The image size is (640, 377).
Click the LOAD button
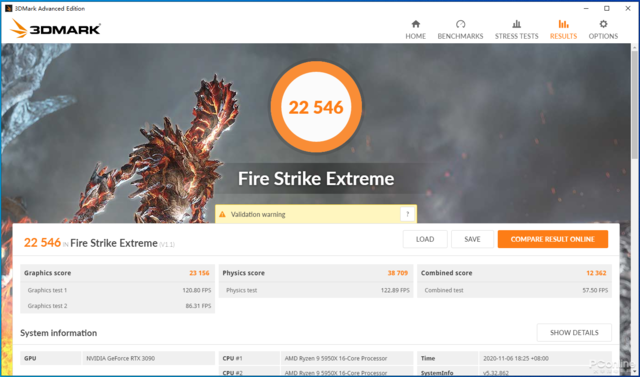(425, 239)
